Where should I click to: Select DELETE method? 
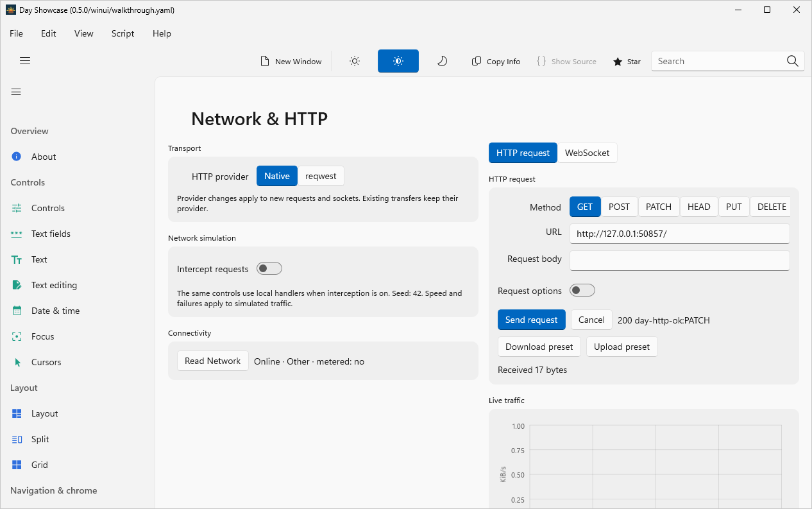772,207
